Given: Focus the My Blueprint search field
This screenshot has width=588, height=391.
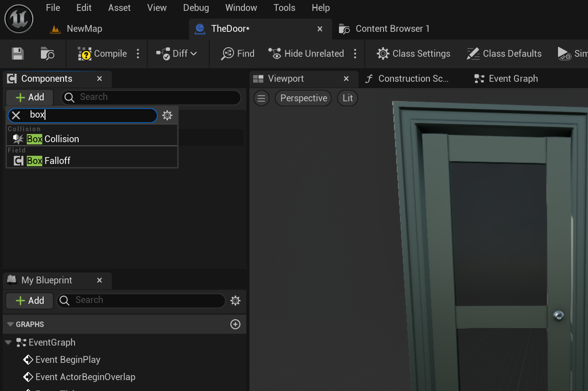Looking at the screenshot, I should (141, 300).
